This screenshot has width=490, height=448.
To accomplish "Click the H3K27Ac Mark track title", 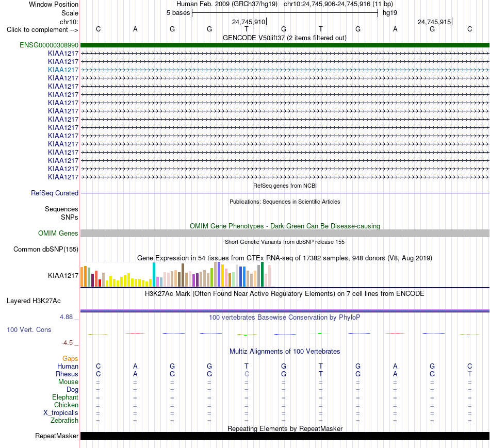I will [x=285, y=294].
